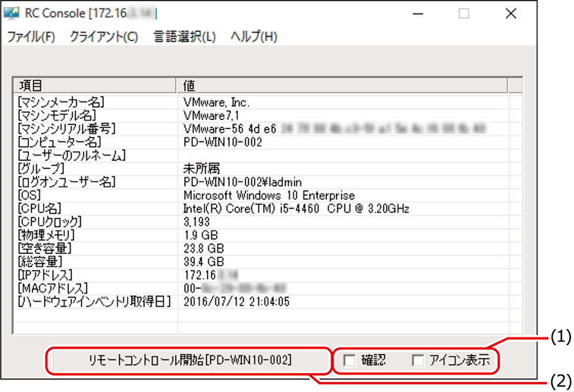Select the [総容量] row label

tap(40, 262)
